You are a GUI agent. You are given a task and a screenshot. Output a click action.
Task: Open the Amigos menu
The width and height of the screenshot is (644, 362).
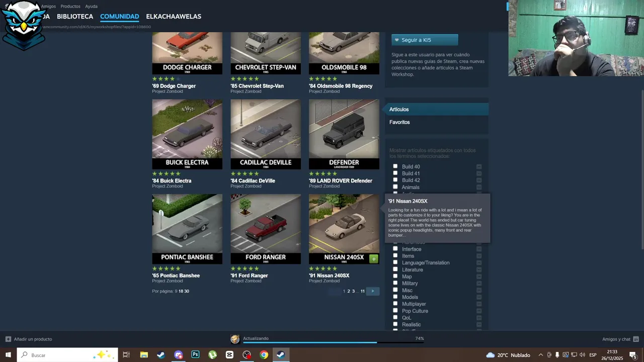[48, 6]
